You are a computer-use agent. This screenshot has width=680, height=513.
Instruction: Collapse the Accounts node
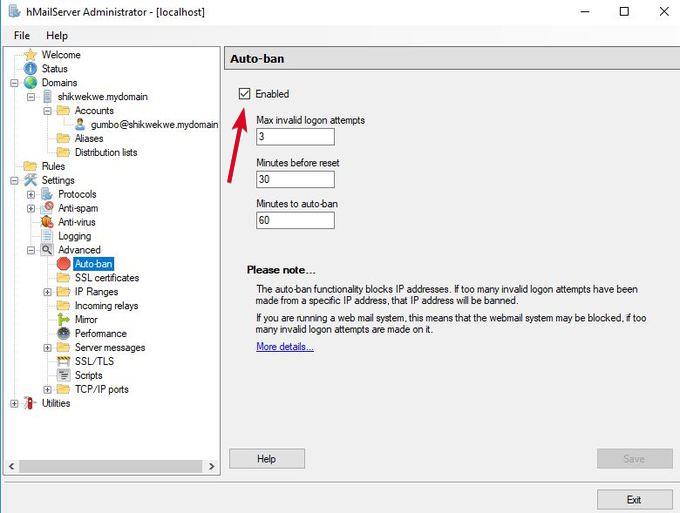pyautogui.click(x=47, y=111)
